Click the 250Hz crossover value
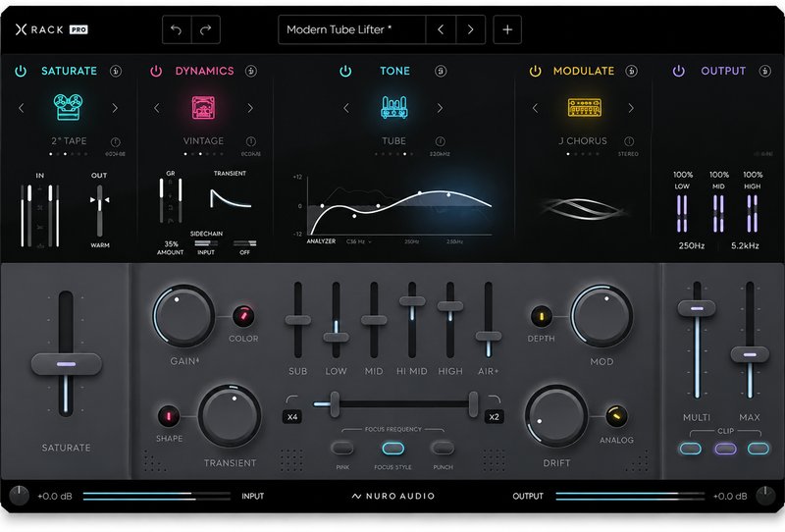Viewport: 785px width, 532px height. (x=692, y=246)
